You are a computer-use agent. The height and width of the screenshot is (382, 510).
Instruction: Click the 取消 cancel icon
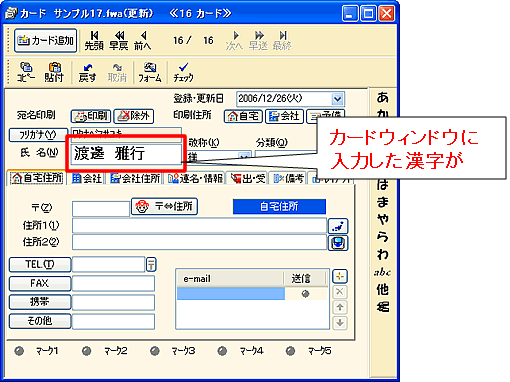tap(117, 72)
